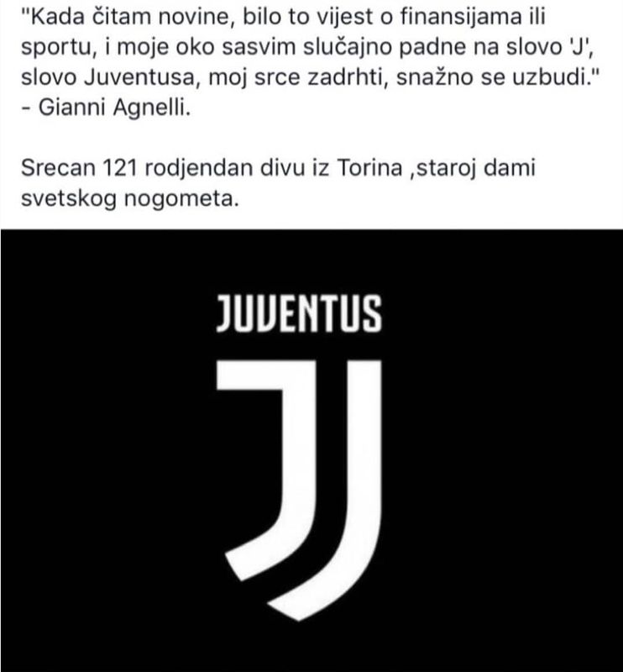This screenshot has height=672, width=623.
Task: Click the horizontal top bar of the J emblem
Action: (x=266, y=375)
